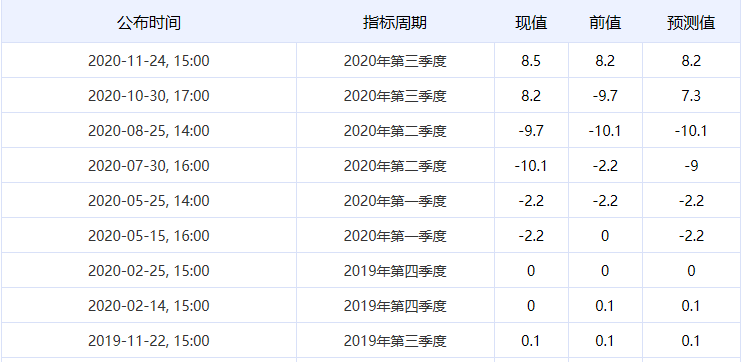This screenshot has width=745, height=362.
Task: Click 2020年第一季度 in the 2020-05-25 row
Action: (395, 201)
